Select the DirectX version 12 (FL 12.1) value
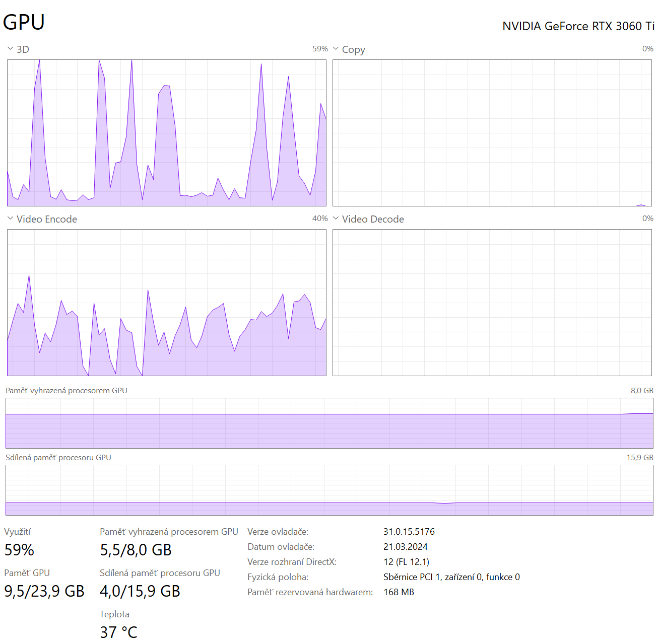This screenshot has height=644, width=658. pyautogui.click(x=406, y=562)
